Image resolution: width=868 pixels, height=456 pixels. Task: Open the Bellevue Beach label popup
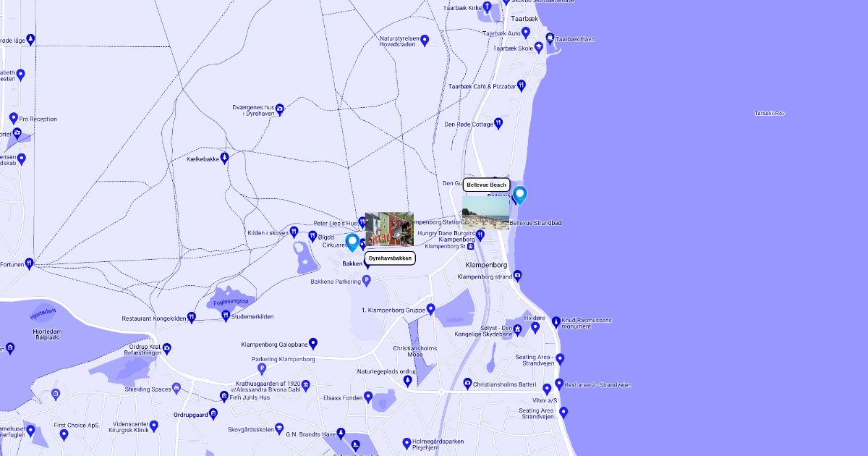(487, 185)
